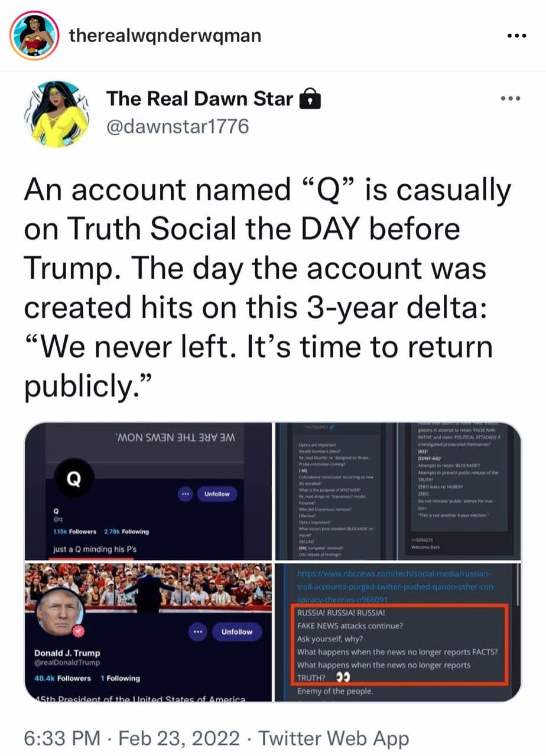This screenshot has height=756, width=546.
Task: Open more options beside Q's Unfollow button
Action: tap(185, 494)
